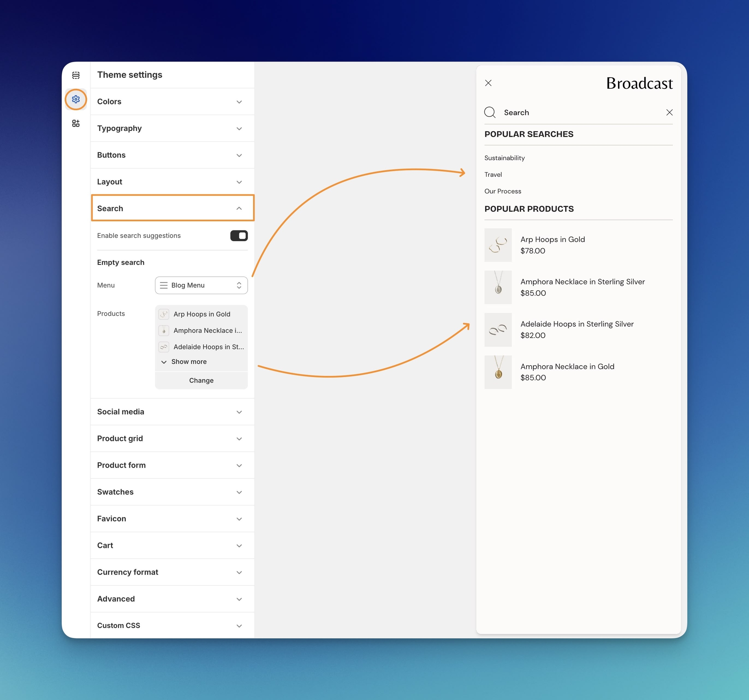Viewport: 749px width, 700px height.
Task: Disable the Enable search suggestions toggle
Action: tap(239, 236)
